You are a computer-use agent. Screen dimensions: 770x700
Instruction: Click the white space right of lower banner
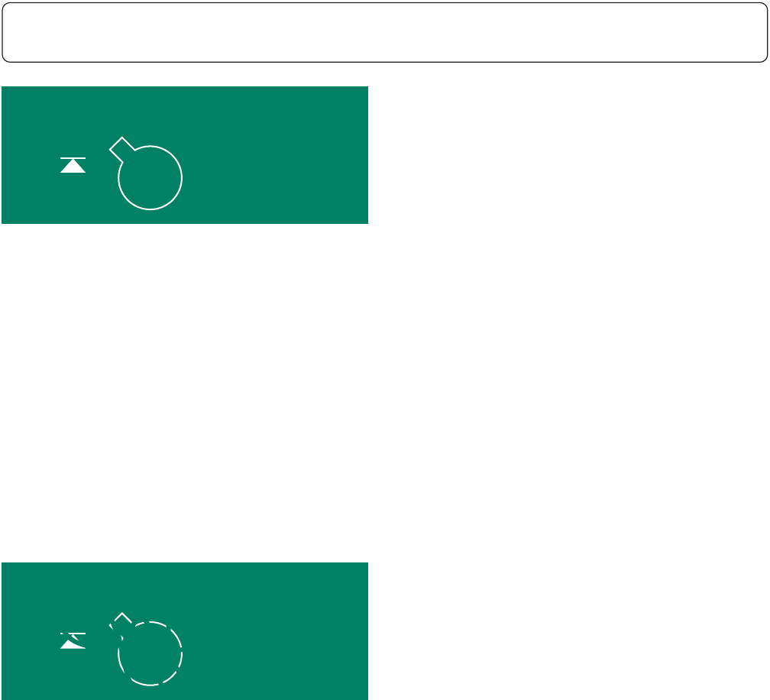coord(568,631)
